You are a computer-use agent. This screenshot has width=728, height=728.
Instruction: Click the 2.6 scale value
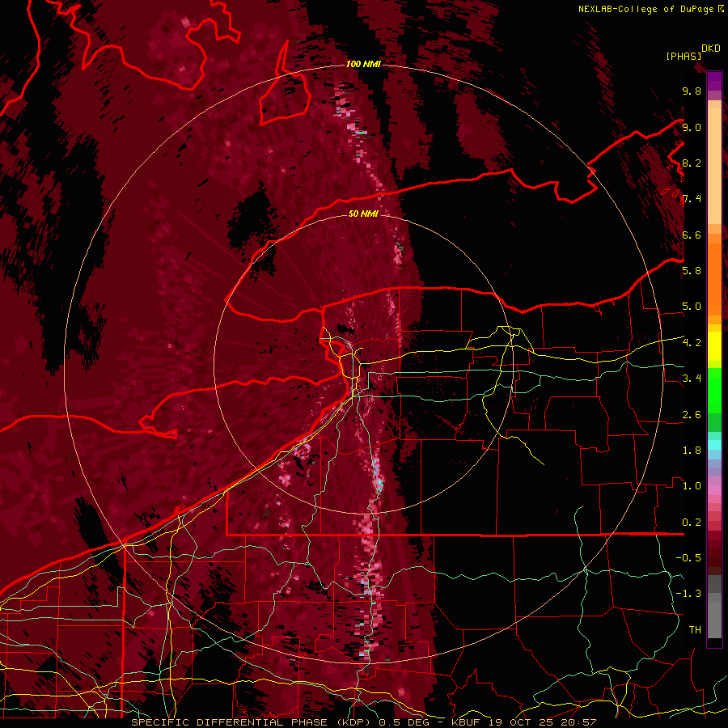click(692, 415)
